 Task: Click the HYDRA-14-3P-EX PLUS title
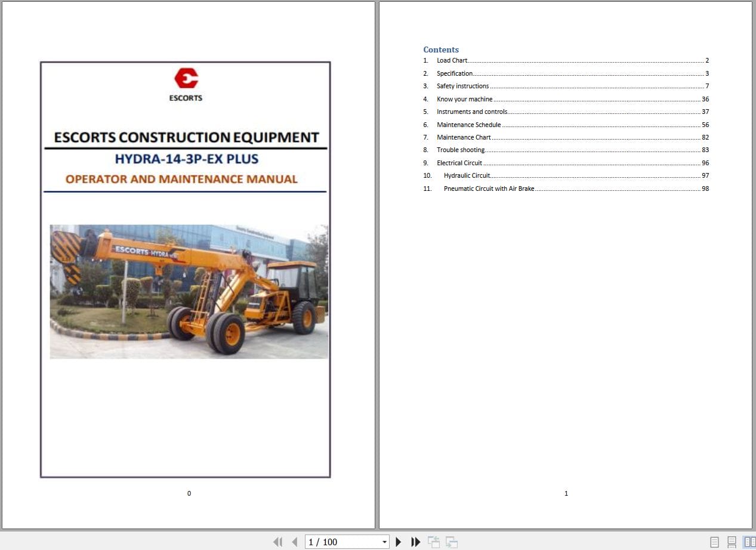187,159
